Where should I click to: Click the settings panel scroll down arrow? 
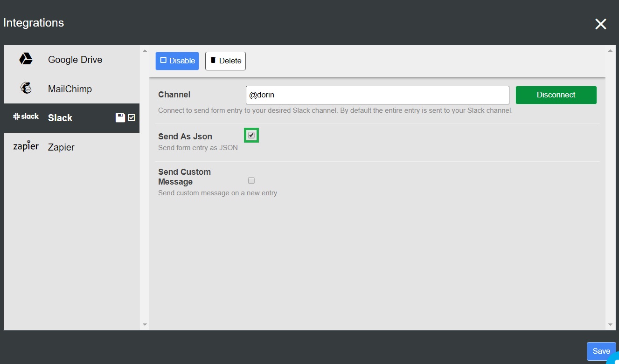[x=610, y=324]
